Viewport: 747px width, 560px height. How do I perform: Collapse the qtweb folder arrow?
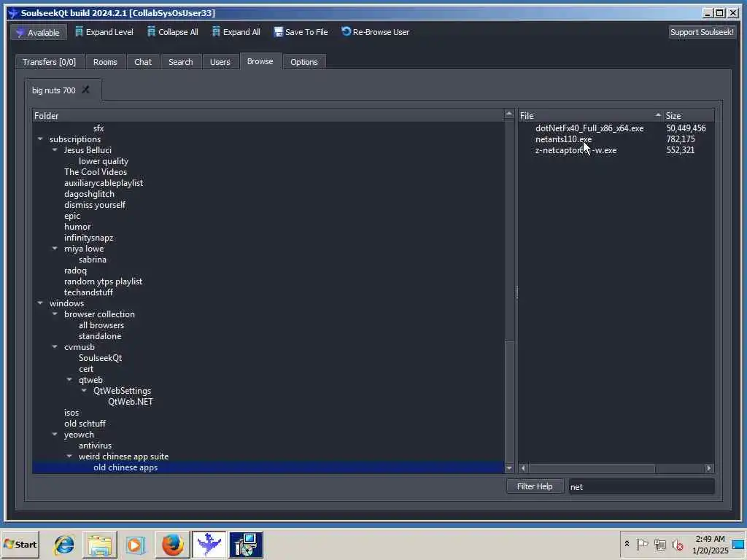click(69, 380)
